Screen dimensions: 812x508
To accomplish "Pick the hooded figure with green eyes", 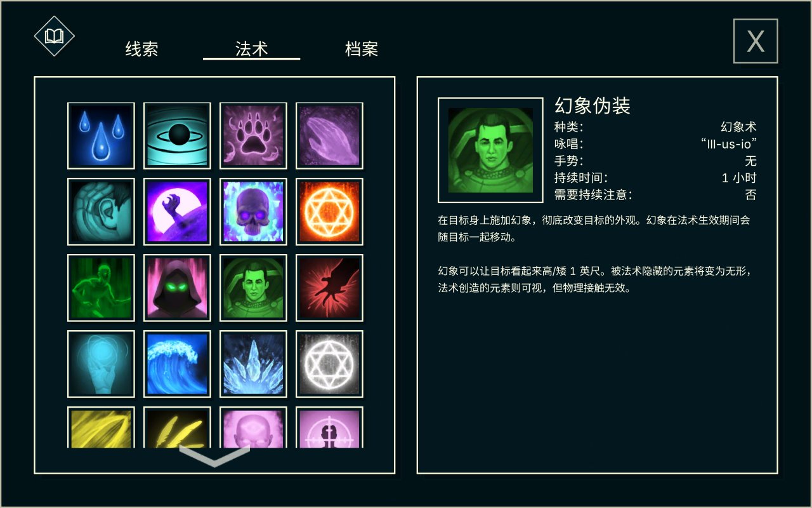I will [x=177, y=288].
